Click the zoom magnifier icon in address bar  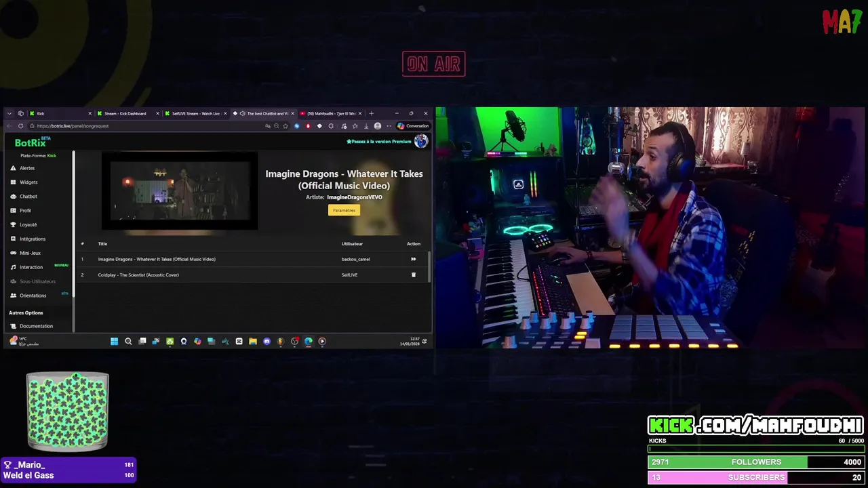276,126
